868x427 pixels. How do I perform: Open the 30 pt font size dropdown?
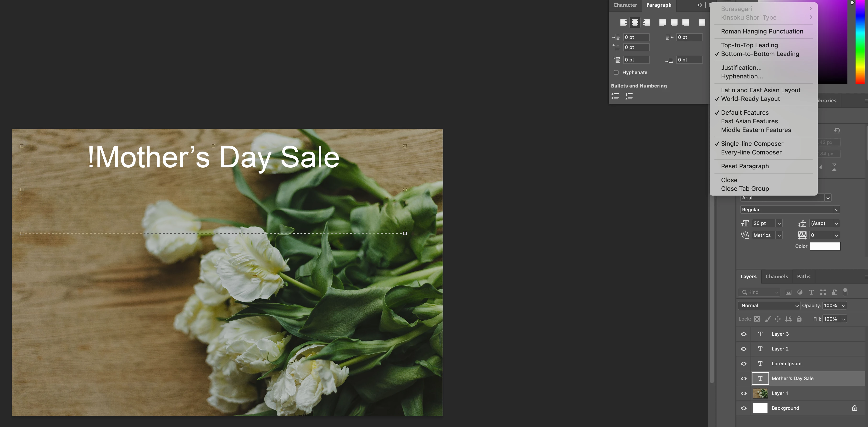pos(779,223)
